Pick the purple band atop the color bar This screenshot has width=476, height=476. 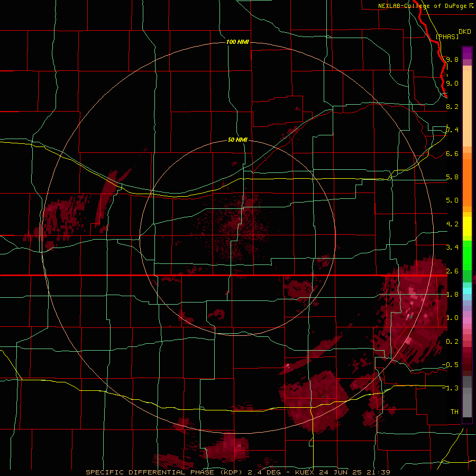pos(467,53)
